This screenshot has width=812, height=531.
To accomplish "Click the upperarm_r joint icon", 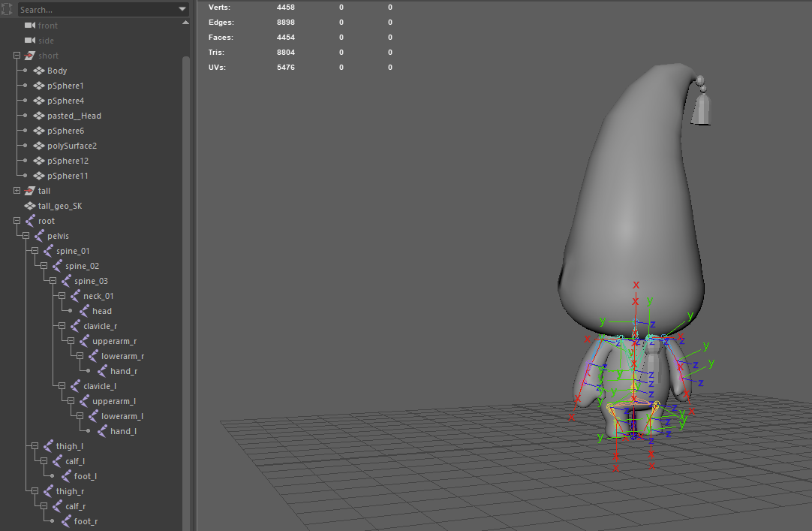I will 84,341.
